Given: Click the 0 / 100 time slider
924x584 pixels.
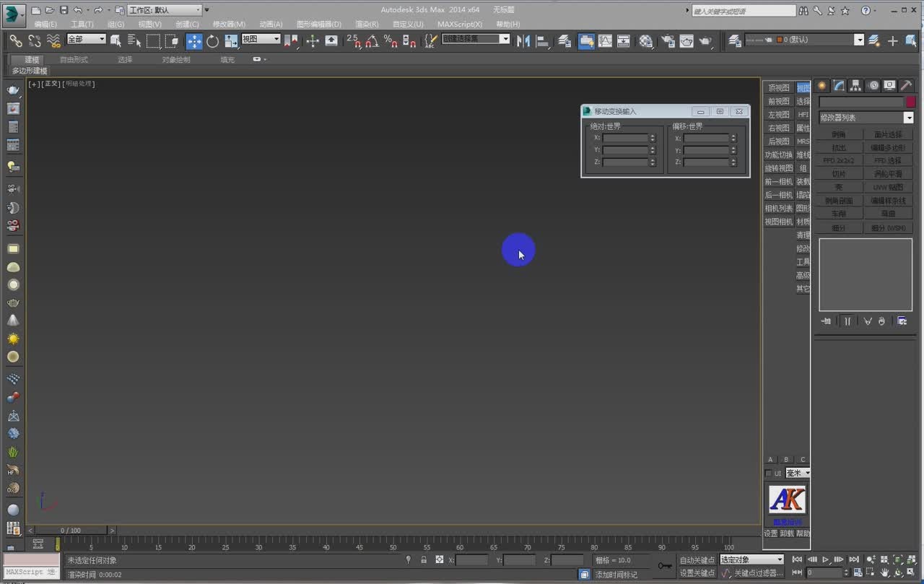Looking at the screenshot, I should click(x=71, y=531).
